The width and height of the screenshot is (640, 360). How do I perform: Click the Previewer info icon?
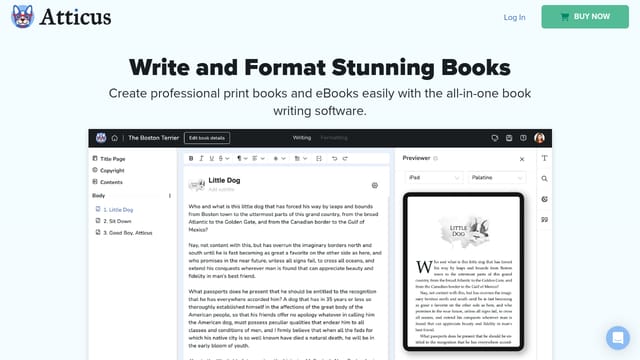pos(436,158)
